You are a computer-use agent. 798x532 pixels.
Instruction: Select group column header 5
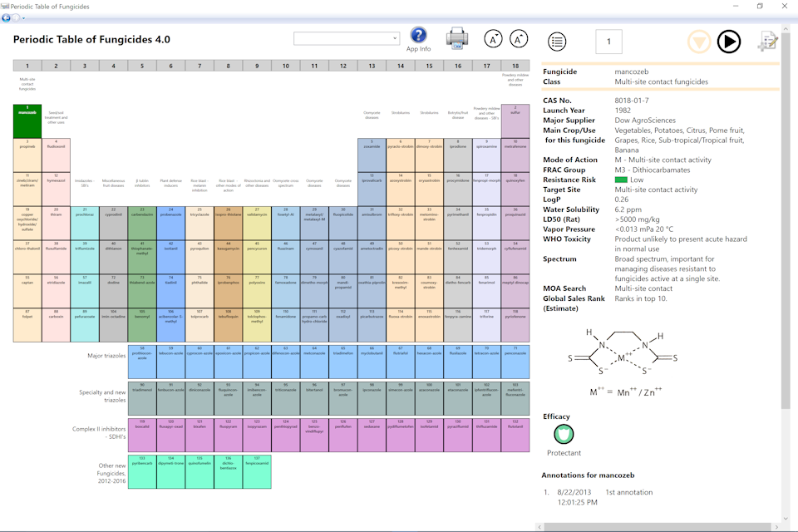(x=142, y=66)
